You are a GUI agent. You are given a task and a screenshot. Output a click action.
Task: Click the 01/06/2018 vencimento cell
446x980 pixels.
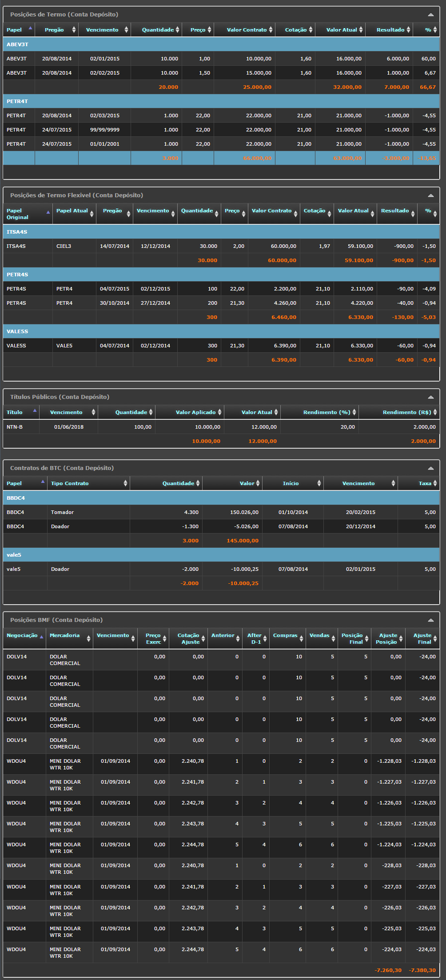pos(68,427)
